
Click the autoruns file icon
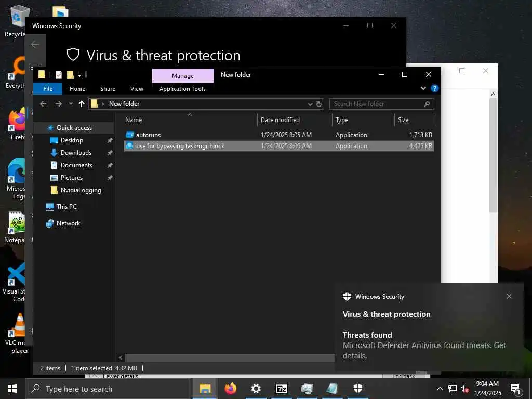point(129,135)
